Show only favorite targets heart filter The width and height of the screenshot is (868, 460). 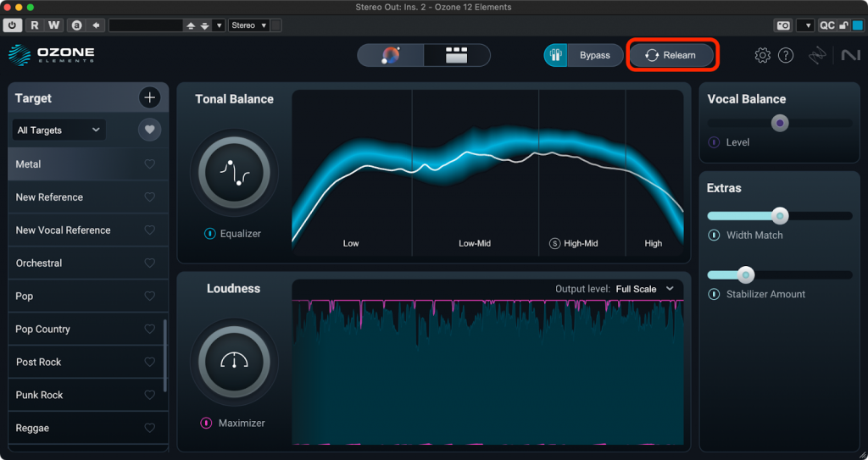click(150, 130)
